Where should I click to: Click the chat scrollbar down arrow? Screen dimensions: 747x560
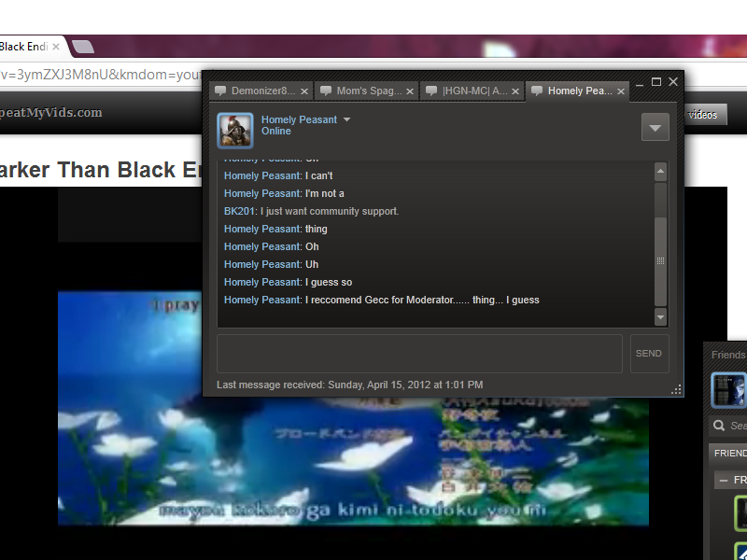tap(660, 316)
